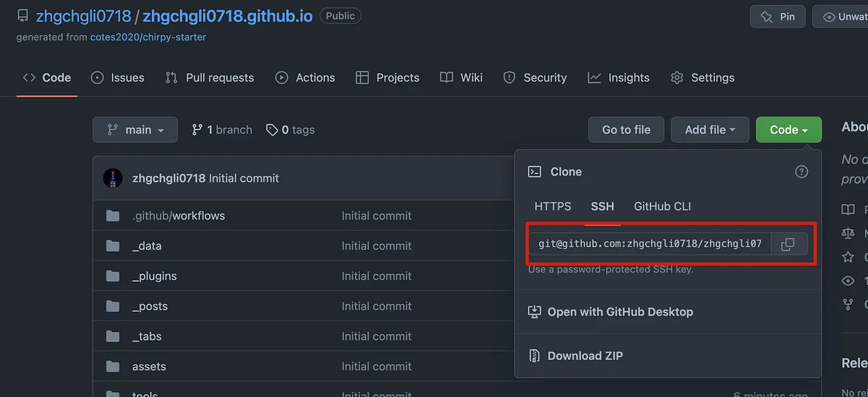The width and height of the screenshot is (868, 397).
Task: Pin this repository with the Pin button
Action: (x=778, y=17)
